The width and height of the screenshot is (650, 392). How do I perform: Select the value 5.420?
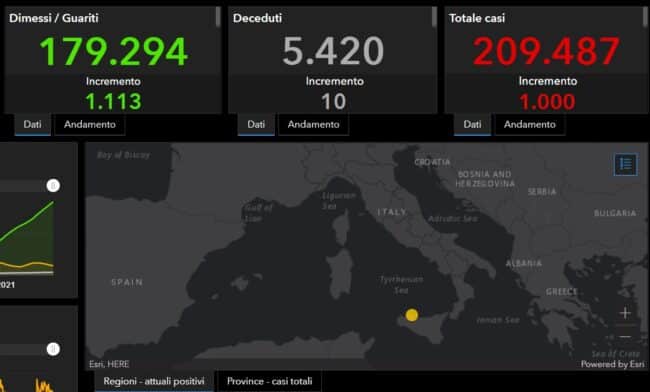pyautogui.click(x=333, y=51)
